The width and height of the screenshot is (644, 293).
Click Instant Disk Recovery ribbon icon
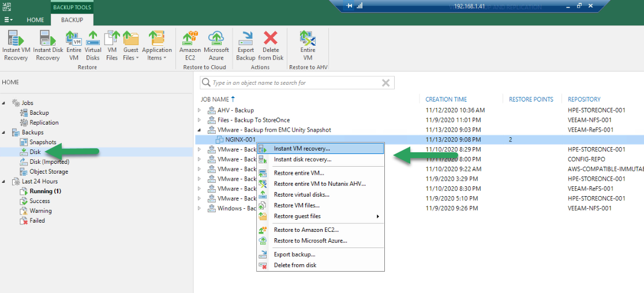point(48,46)
